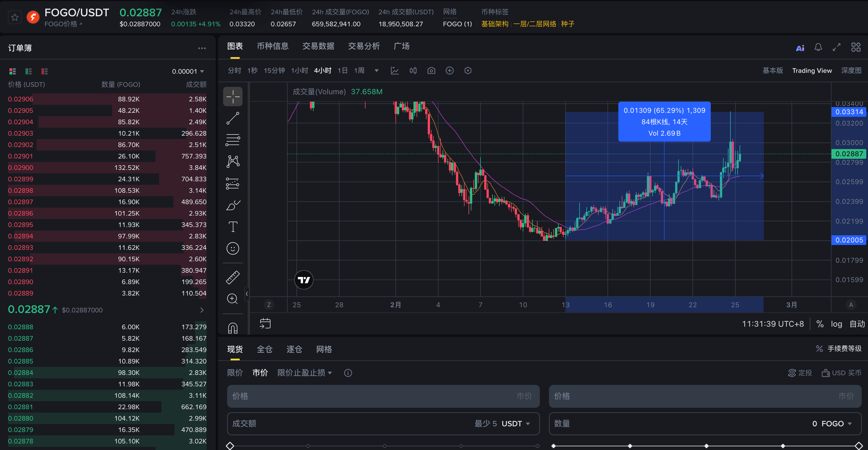Open the go-to-date calendar icon
Viewport: 868px width, 450px height.
click(265, 324)
